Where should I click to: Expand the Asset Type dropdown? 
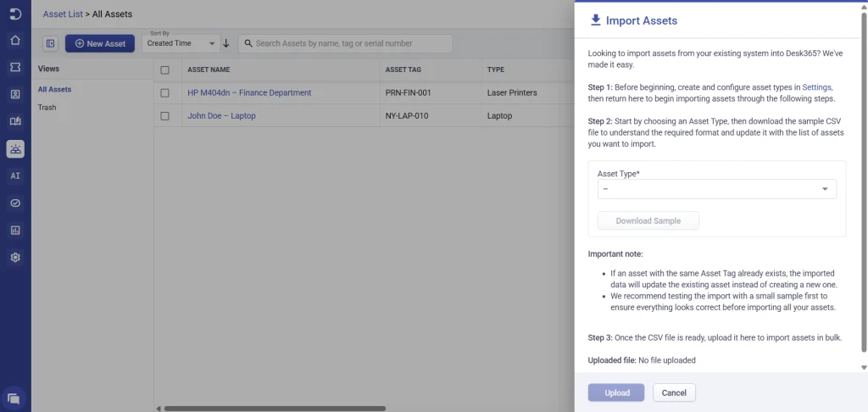coord(717,189)
